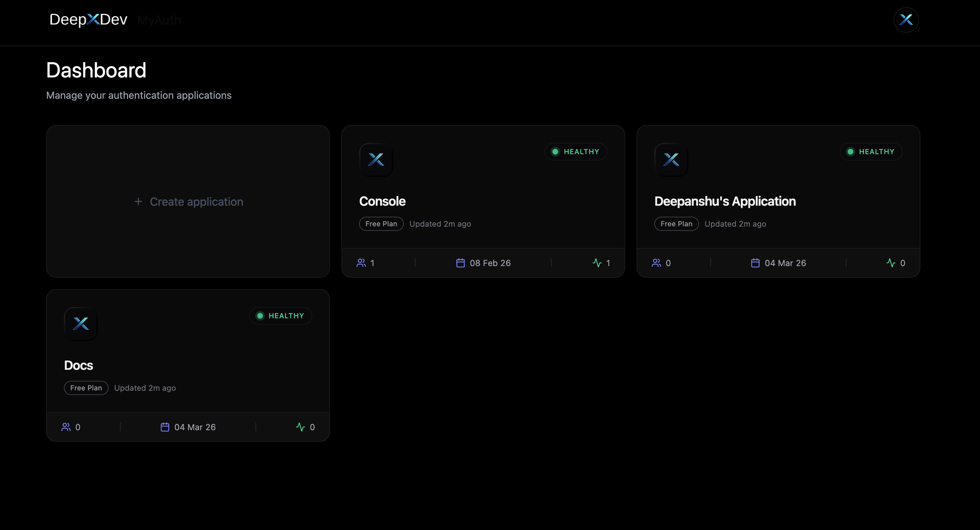Screen dimensions: 980x530
Task: Click the Free Plan badge on Docs card
Action: click(86, 388)
